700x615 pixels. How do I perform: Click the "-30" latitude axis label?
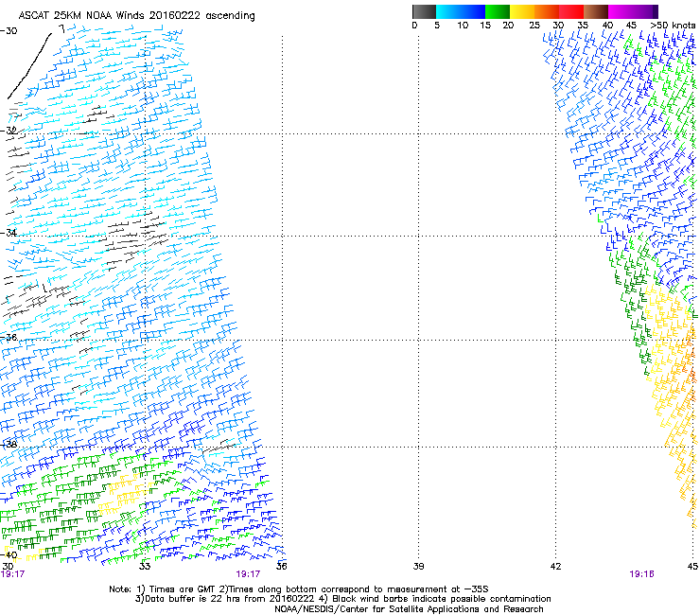(x=9, y=31)
